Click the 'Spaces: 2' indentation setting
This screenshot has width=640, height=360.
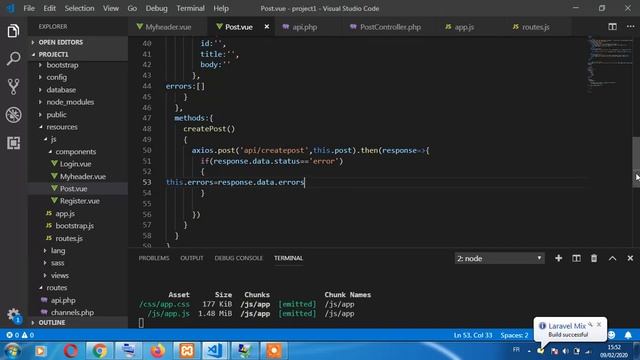[514, 335]
